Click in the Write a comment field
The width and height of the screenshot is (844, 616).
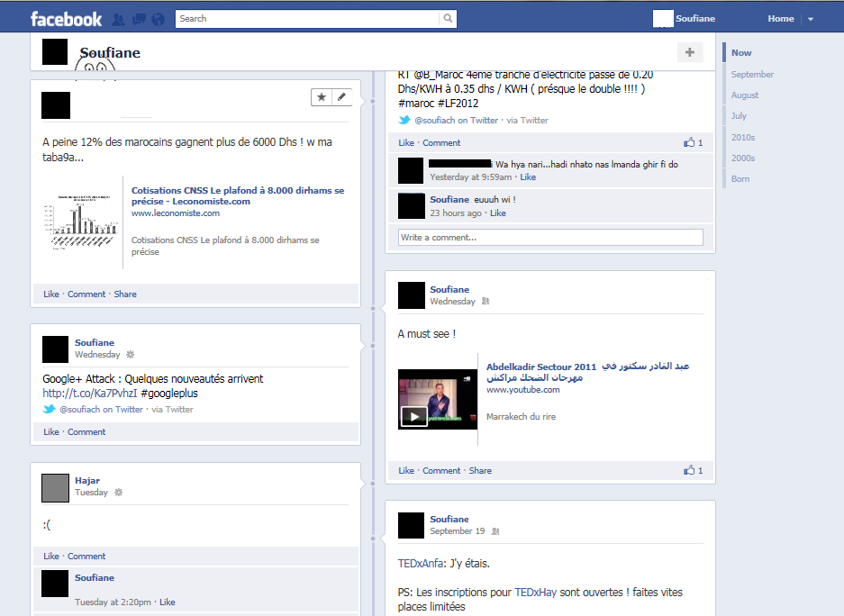pyautogui.click(x=550, y=238)
